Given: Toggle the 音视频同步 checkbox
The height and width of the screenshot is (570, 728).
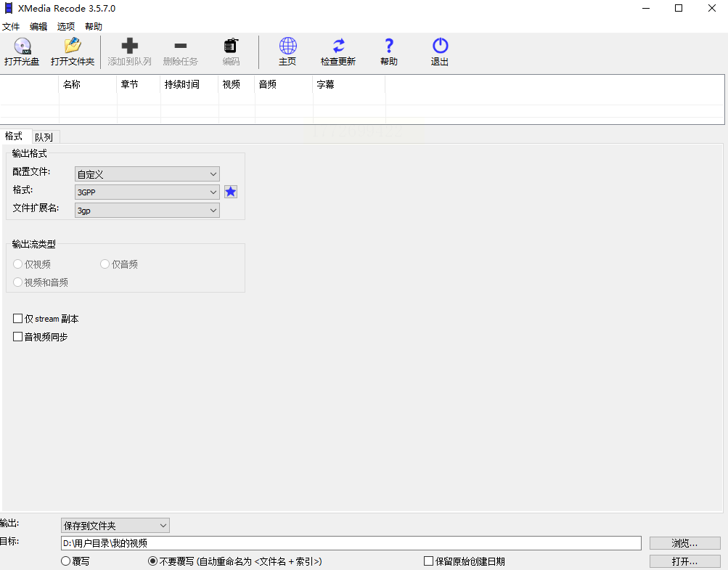Looking at the screenshot, I should tap(18, 337).
